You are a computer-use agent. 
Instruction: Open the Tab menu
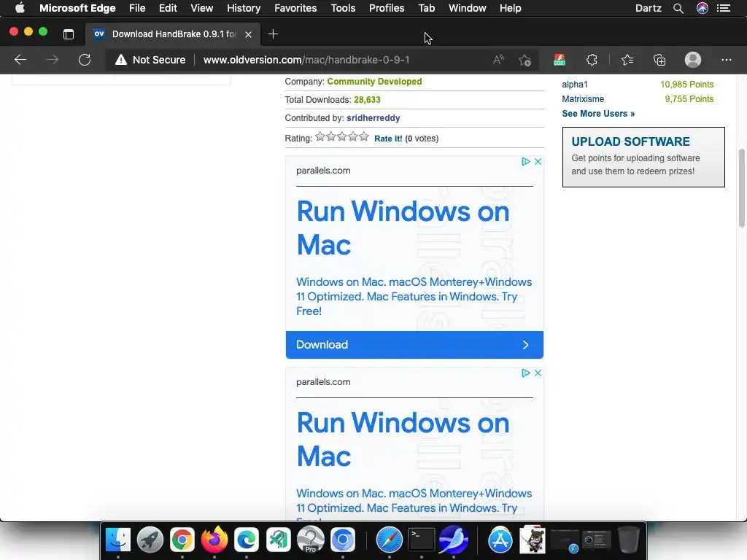click(426, 8)
